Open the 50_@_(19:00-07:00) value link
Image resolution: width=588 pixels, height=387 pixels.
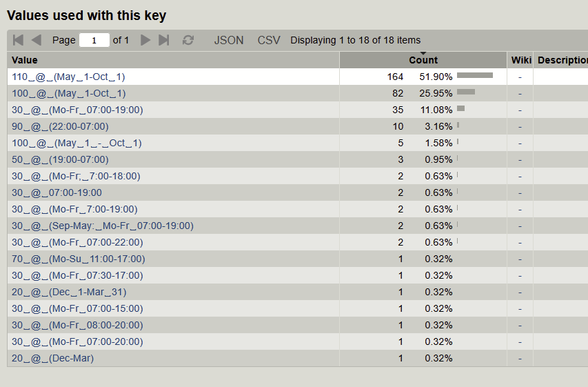[60, 159]
